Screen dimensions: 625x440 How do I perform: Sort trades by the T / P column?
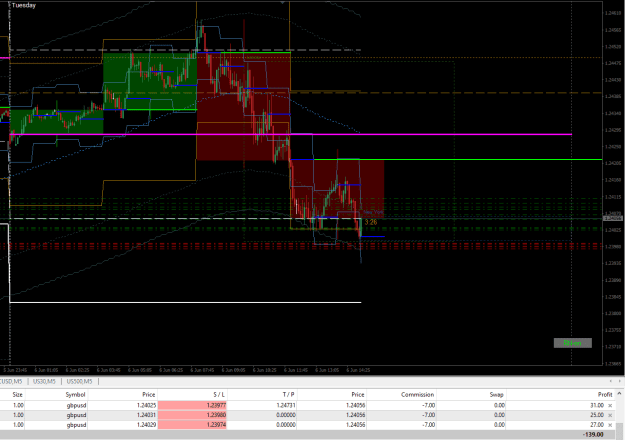[289, 395]
